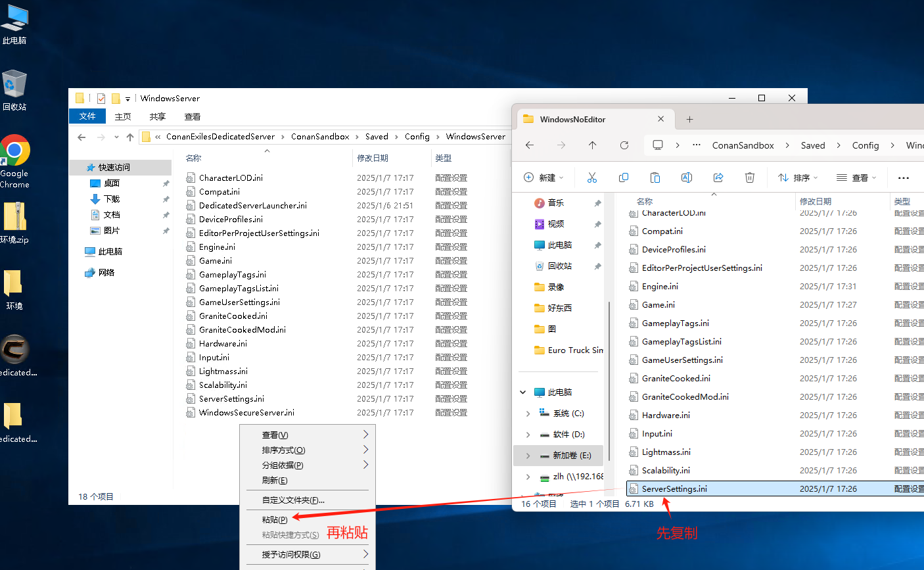The image size is (924, 570).
Task: Open 授予访问权限(G) submenu in context menu
Action: (308, 555)
